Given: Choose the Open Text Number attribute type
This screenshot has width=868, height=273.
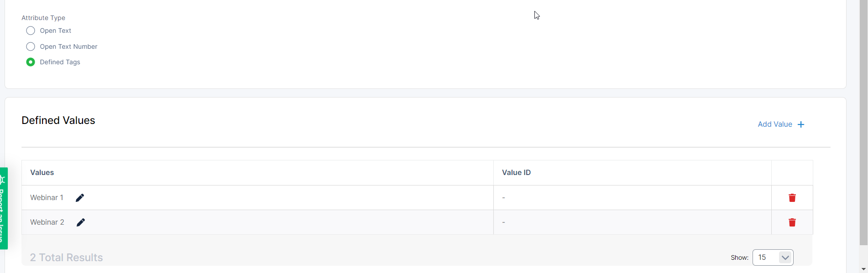Looking at the screenshot, I should (x=31, y=46).
